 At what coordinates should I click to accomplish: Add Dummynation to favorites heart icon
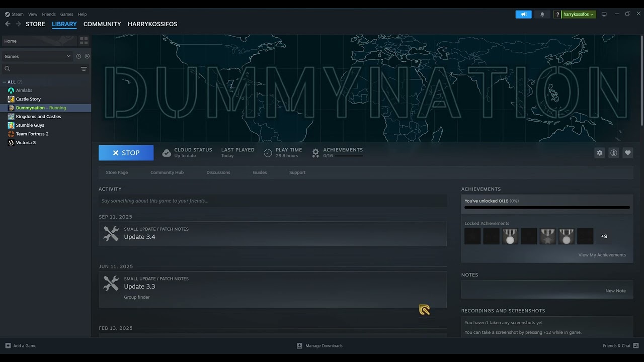point(627,153)
